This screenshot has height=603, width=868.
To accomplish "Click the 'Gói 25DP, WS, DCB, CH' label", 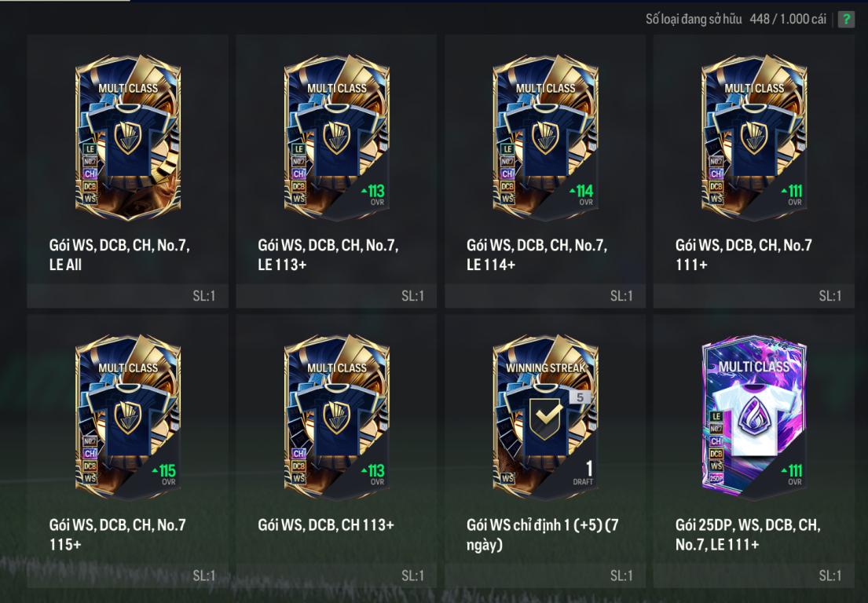I will click(x=748, y=524).
